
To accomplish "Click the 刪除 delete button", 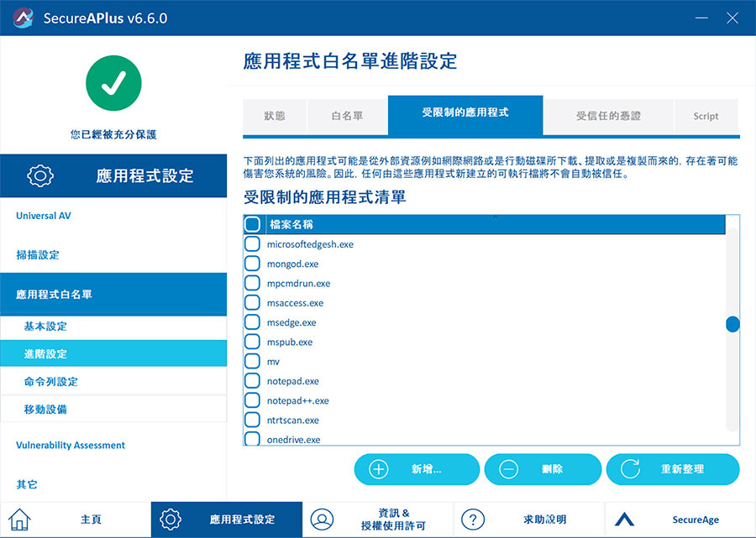I will 543,469.
